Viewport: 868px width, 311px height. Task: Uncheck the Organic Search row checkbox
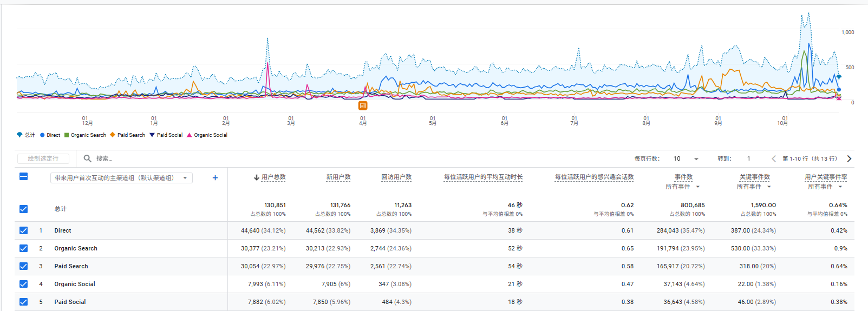coord(23,248)
